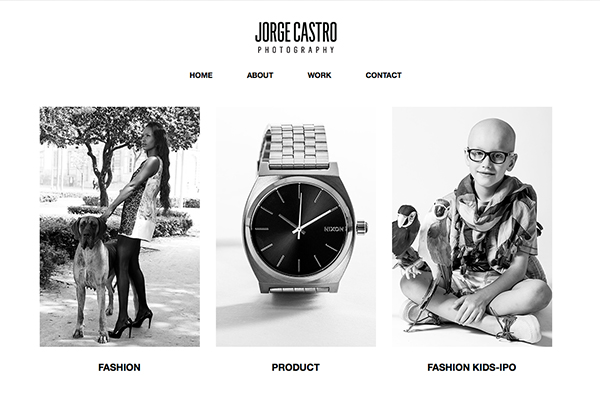
Task: Click the dark parrot beside the boy
Action: tap(404, 233)
